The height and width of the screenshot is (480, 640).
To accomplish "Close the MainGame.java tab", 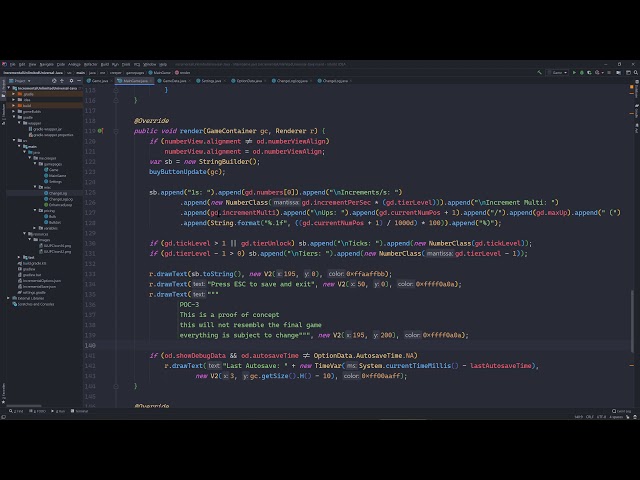I will [151, 81].
